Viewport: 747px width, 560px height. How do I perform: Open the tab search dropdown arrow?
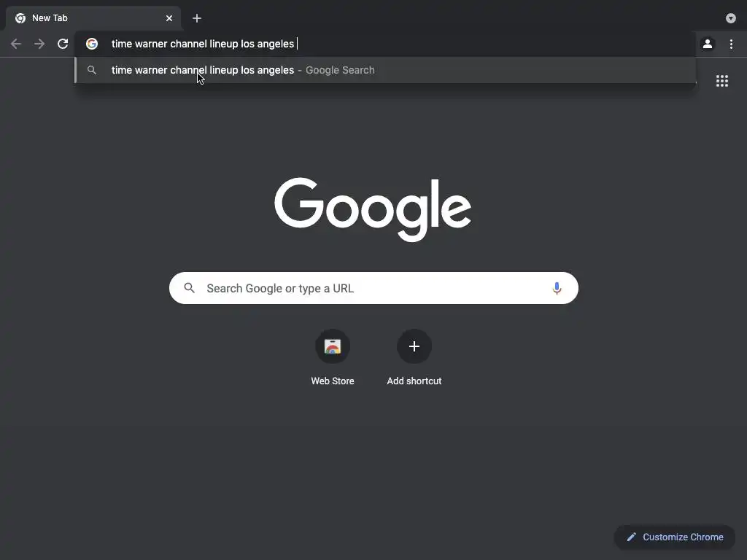(x=731, y=18)
